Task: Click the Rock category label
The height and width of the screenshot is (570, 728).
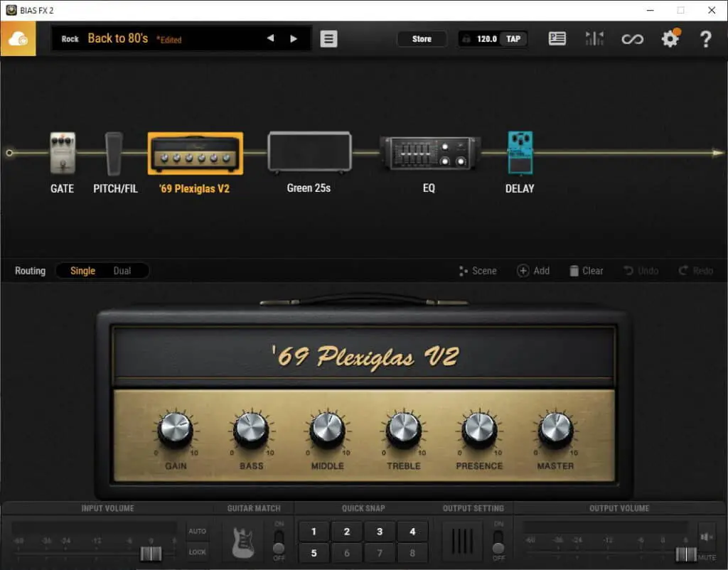Action: 70,39
